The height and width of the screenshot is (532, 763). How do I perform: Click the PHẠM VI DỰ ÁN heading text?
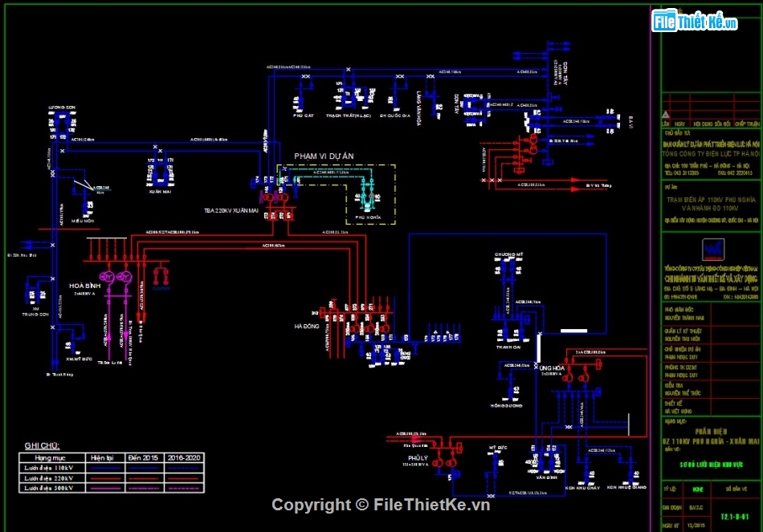pos(324,156)
